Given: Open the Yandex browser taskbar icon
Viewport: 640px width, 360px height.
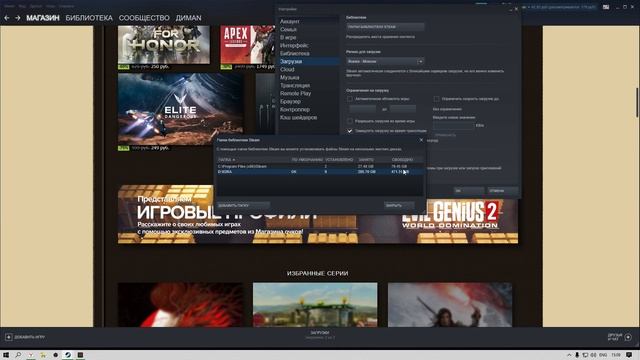Looking at the screenshot, I should tap(31, 355).
